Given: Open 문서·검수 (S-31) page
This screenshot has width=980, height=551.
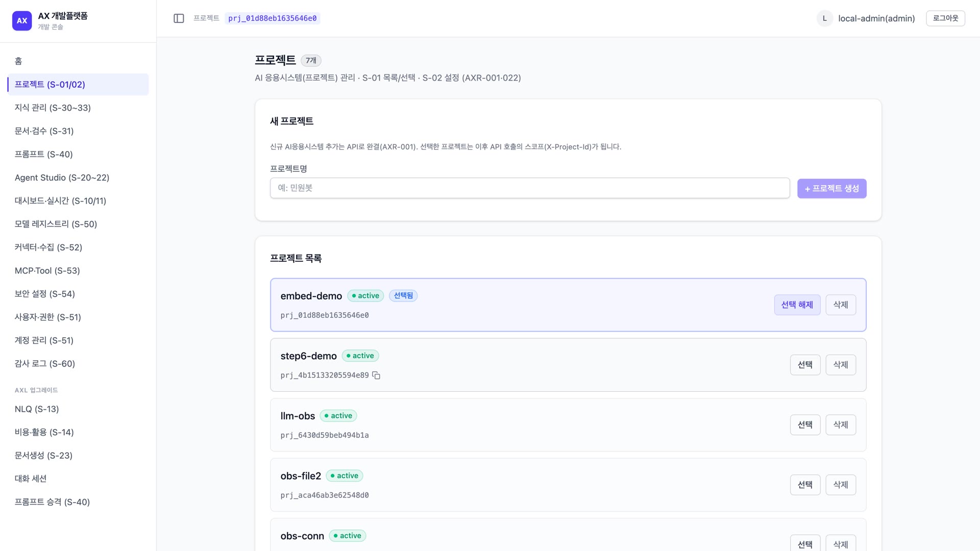Looking at the screenshot, I should tap(78, 131).
